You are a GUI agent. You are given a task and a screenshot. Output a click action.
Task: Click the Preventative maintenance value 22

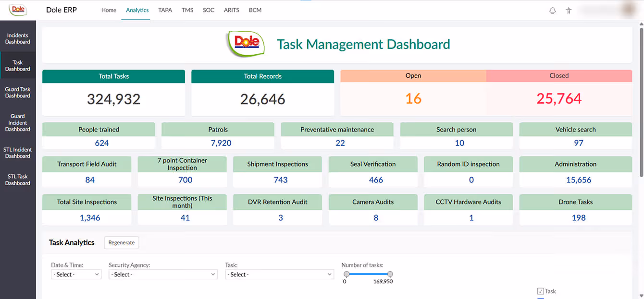pos(340,143)
